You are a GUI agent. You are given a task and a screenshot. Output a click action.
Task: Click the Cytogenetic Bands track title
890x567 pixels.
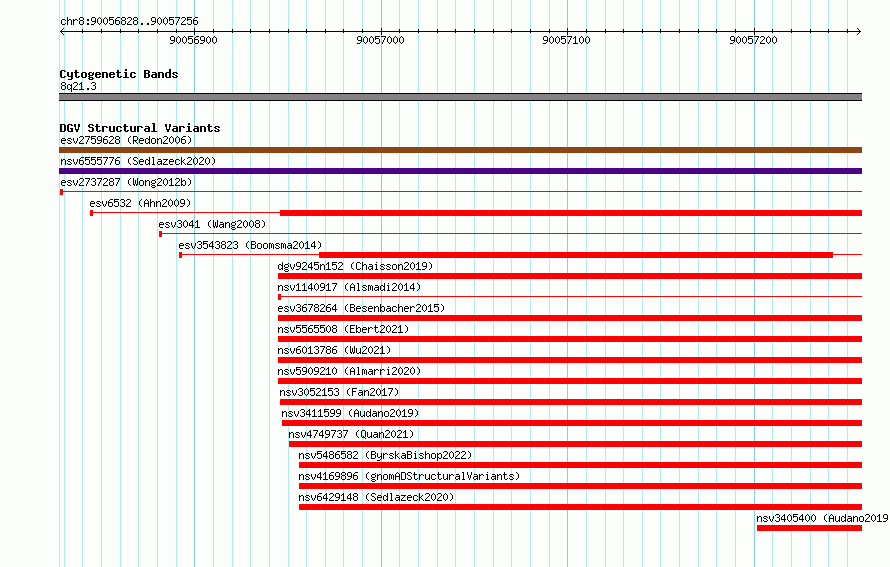point(119,74)
